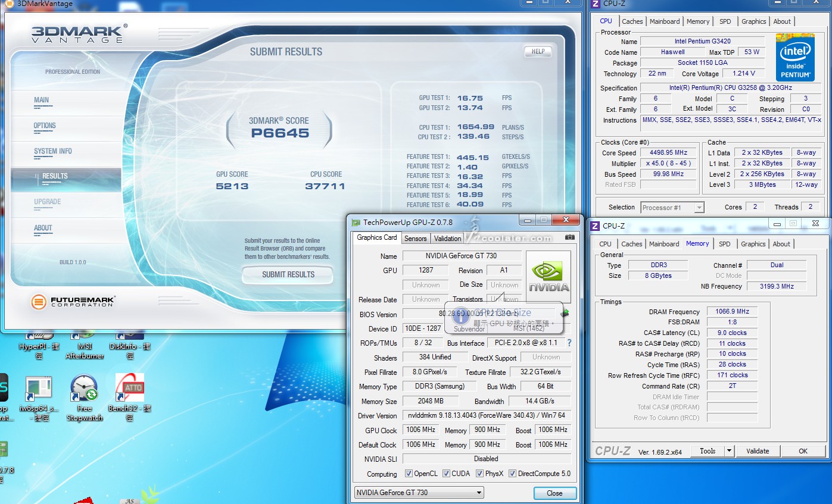Image resolution: width=832 pixels, height=504 pixels.
Task: Click the GPU score value 5213
Action: pyautogui.click(x=232, y=186)
